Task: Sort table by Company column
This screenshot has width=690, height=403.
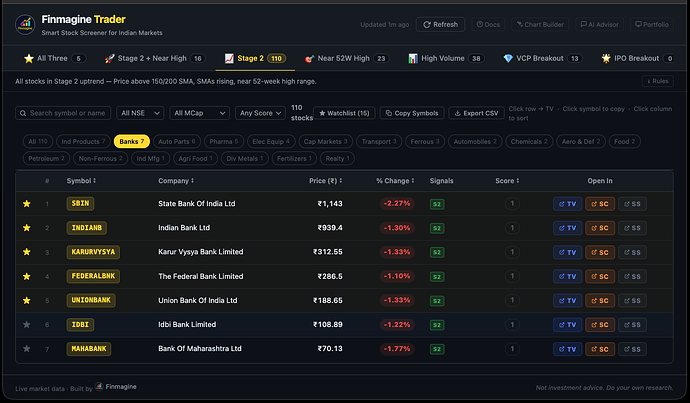Action: 176,181
